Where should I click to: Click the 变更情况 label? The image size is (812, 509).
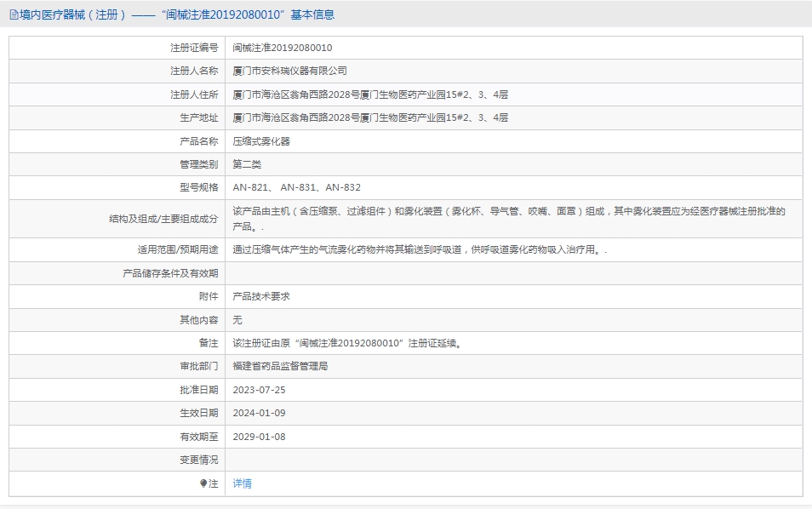(x=199, y=460)
